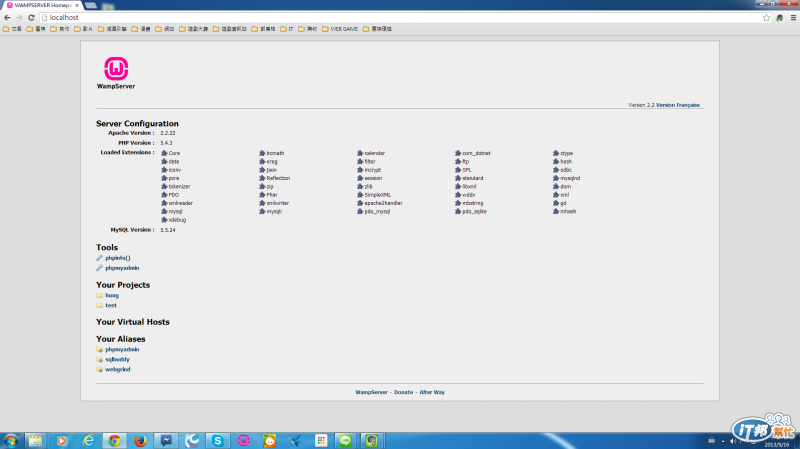Click the 'SimpleXML' extension text

coord(378,195)
